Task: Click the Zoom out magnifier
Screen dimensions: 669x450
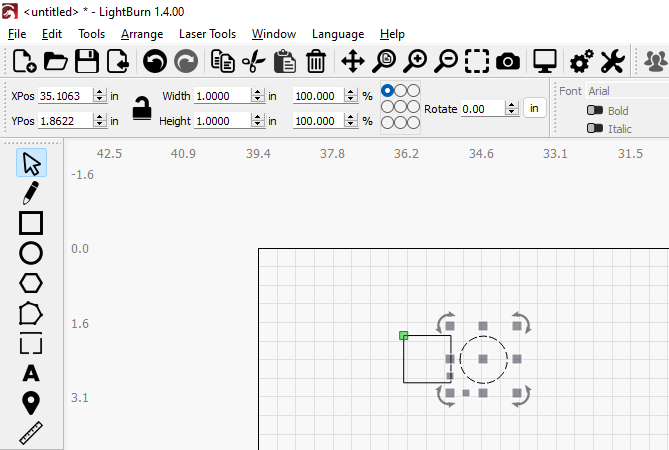Action: pyautogui.click(x=446, y=61)
